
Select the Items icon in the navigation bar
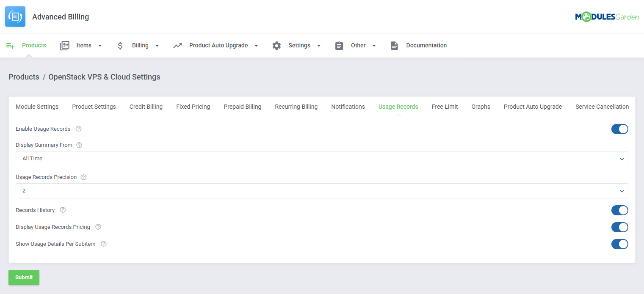[x=64, y=45]
